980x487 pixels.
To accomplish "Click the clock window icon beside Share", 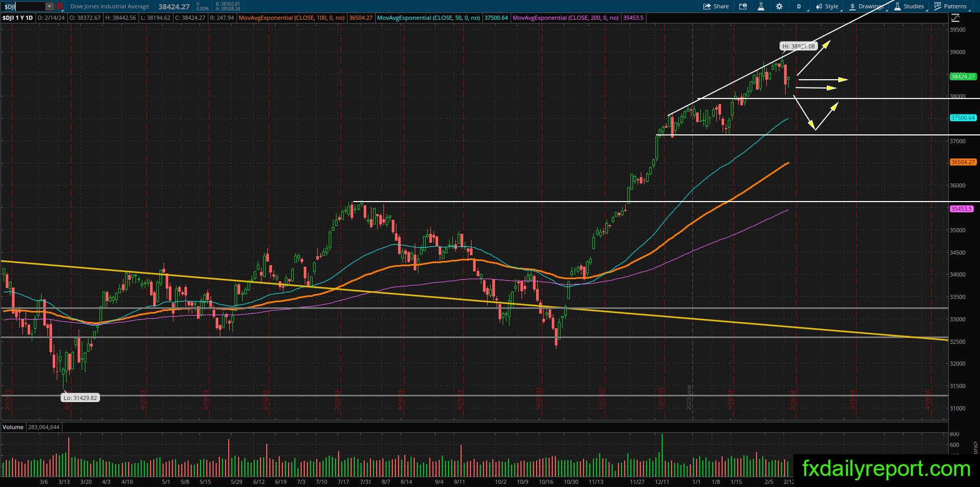I will pyautogui.click(x=743, y=6).
